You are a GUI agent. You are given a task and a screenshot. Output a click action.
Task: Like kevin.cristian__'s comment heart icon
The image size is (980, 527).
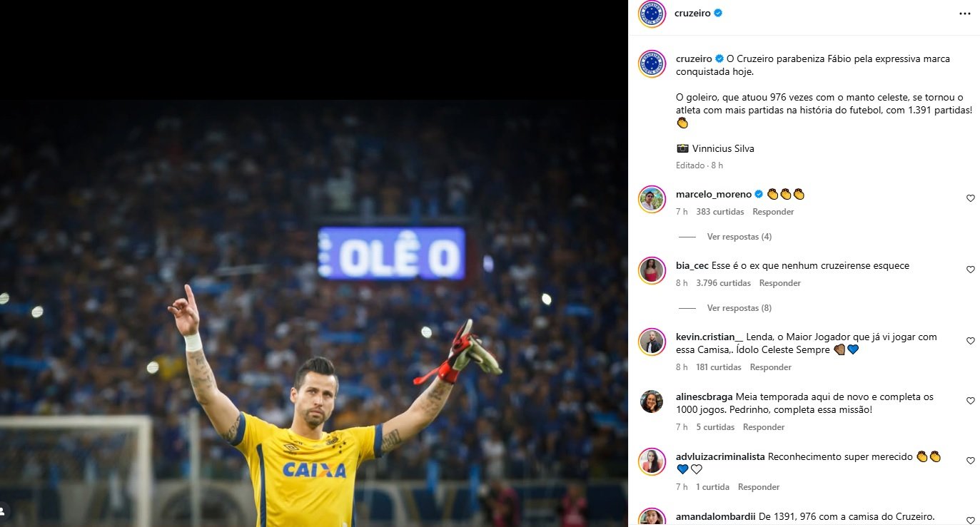970,341
